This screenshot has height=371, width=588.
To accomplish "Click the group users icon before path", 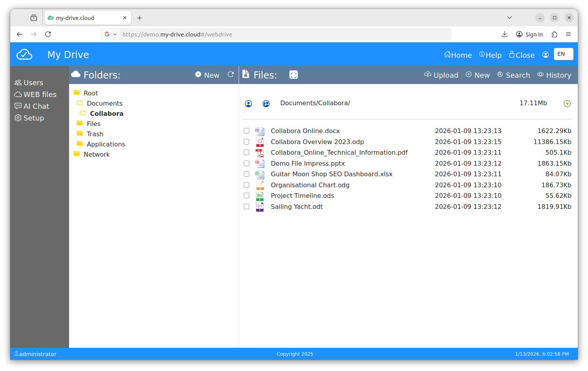I will pyautogui.click(x=266, y=104).
